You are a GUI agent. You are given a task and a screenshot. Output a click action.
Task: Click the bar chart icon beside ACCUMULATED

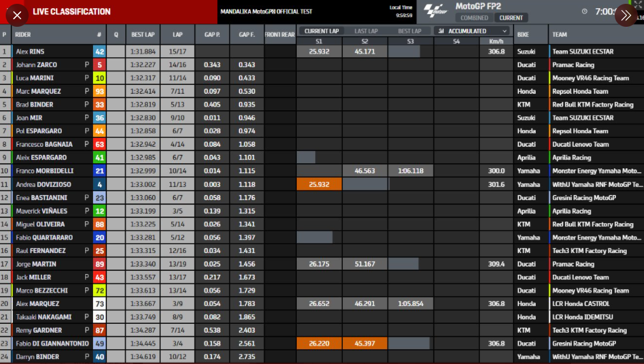(441, 31)
